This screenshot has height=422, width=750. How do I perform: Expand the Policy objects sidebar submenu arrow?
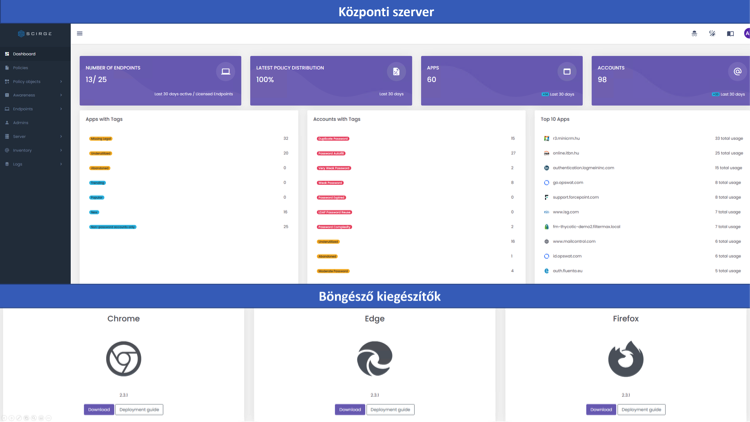(61, 82)
